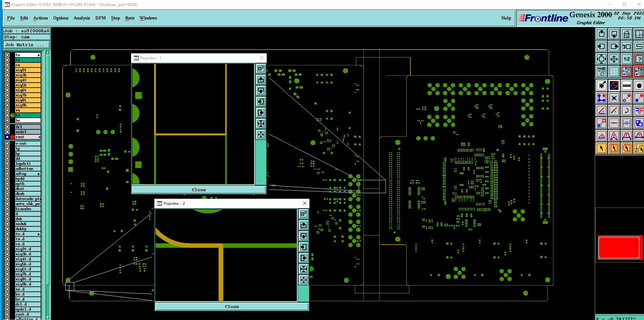
Task: Toggle the checkbox for layer drl
Action: [x=7, y=127]
